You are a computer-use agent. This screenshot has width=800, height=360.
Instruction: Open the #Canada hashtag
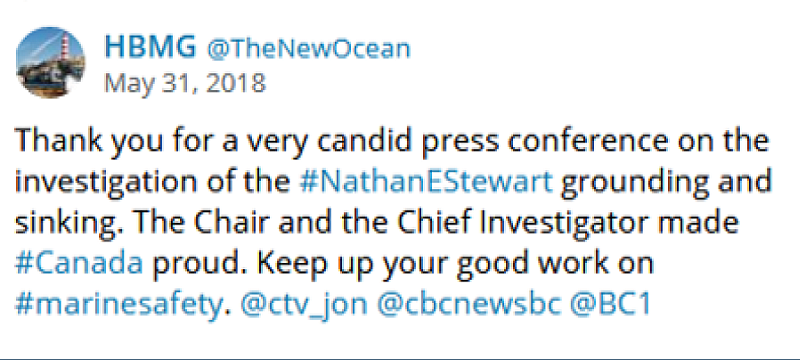[79, 263]
